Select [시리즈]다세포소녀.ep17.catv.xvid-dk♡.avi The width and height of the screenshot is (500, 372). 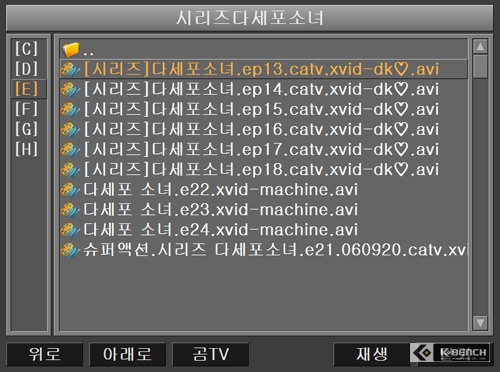(x=263, y=149)
